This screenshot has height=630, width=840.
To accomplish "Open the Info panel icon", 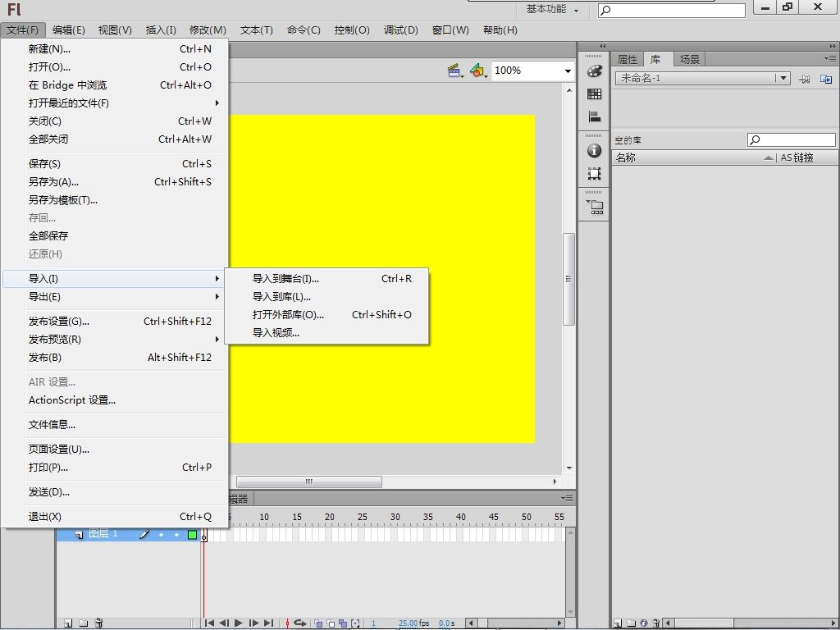I will pyautogui.click(x=595, y=151).
